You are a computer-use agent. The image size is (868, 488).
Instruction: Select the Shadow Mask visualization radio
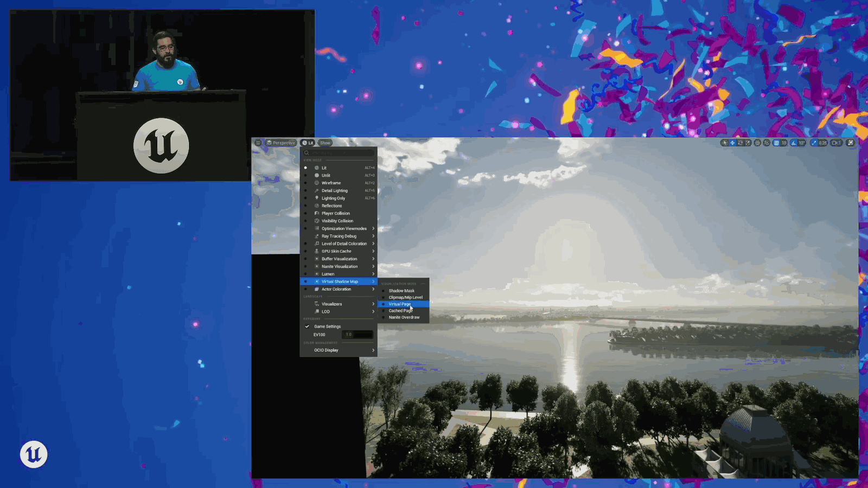coord(383,291)
